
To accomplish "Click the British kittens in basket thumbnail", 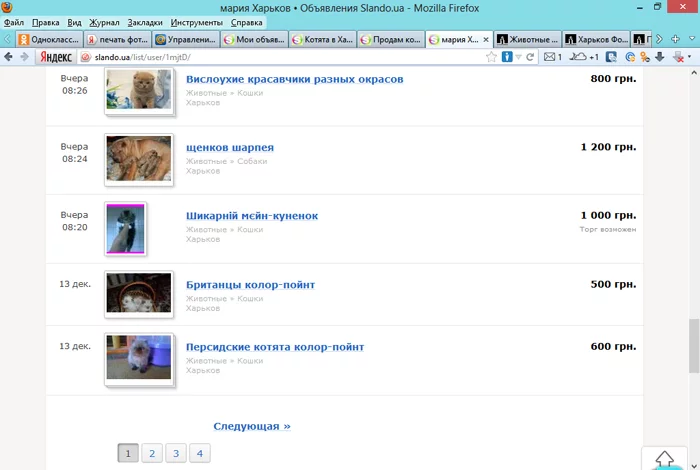I will [139, 294].
